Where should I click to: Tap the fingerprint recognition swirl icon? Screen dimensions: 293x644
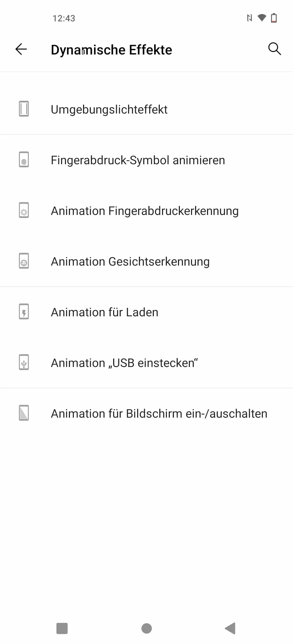(24, 210)
